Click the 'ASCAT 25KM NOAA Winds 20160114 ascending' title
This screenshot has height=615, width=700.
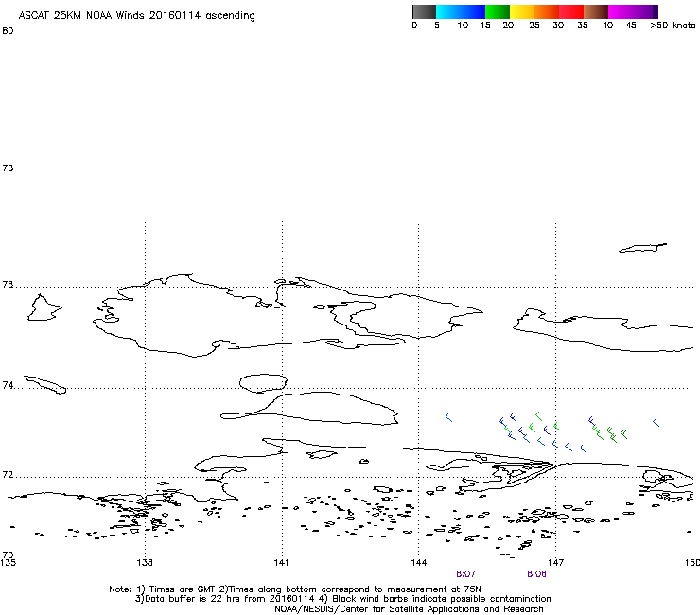[136, 16]
